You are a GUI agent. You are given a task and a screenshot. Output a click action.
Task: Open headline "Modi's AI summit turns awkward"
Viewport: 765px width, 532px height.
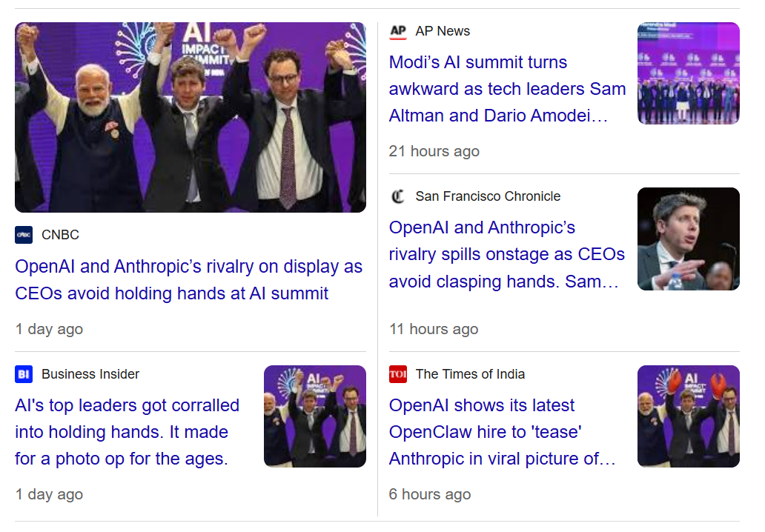[507, 89]
